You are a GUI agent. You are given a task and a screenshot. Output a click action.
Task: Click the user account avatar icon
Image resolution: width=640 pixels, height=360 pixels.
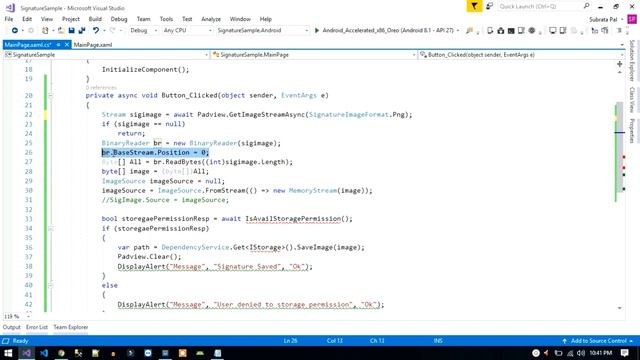pyautogui.click(x=632, y=19)
